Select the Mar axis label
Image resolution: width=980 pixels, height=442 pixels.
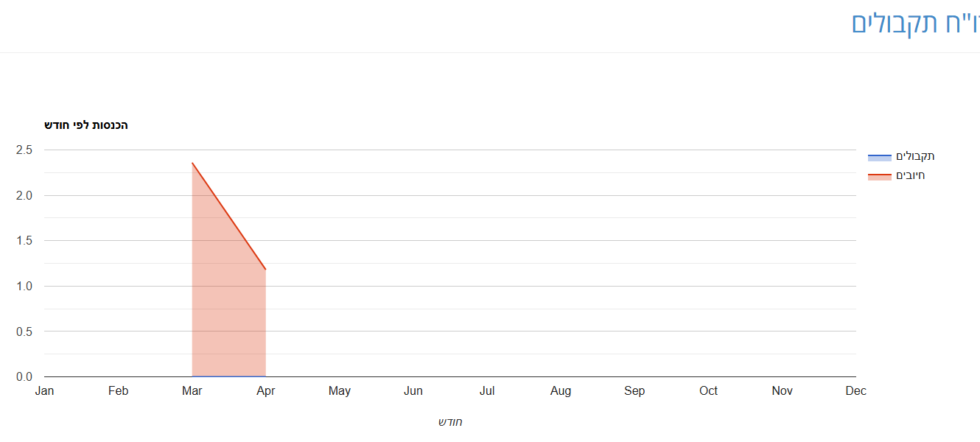pos(192,391)
